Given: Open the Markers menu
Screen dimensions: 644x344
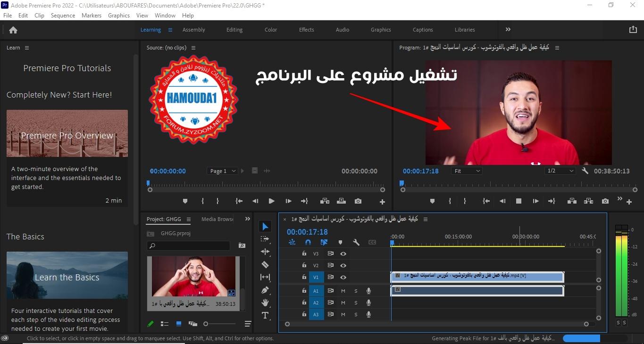Looking at the screenshot, I should coord(92,16).
